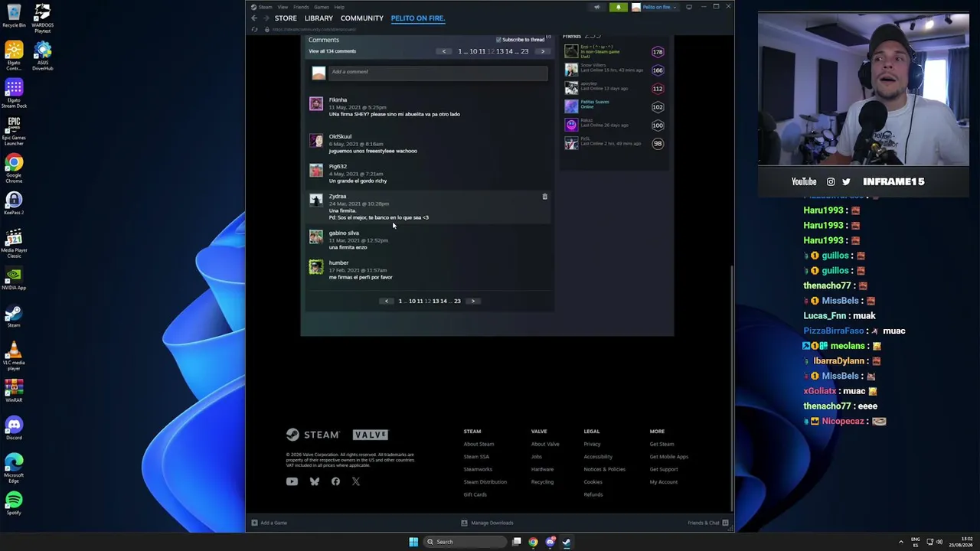This screenshot has height=551, width=980.
Task: Reload the Steam page
Action: (x=254, y=29)
